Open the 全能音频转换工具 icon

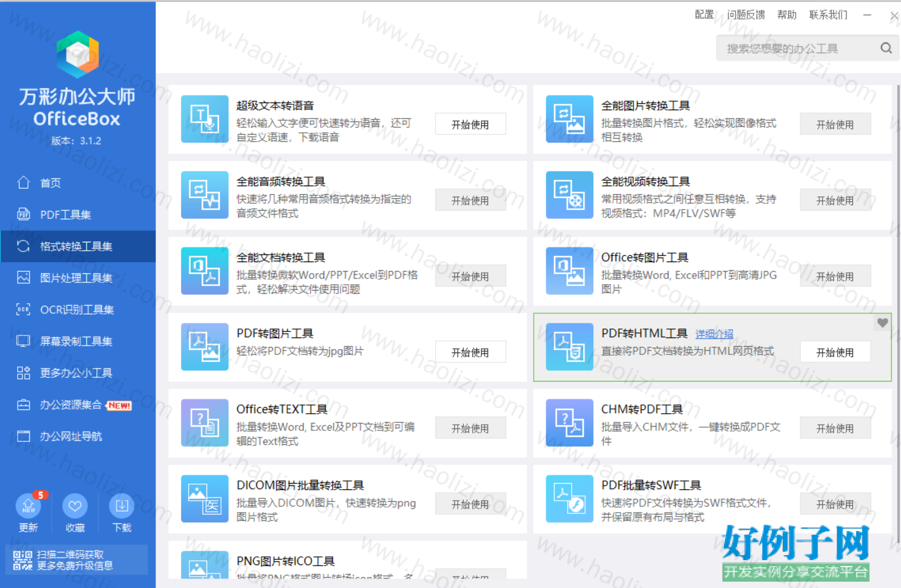[205, 195]
